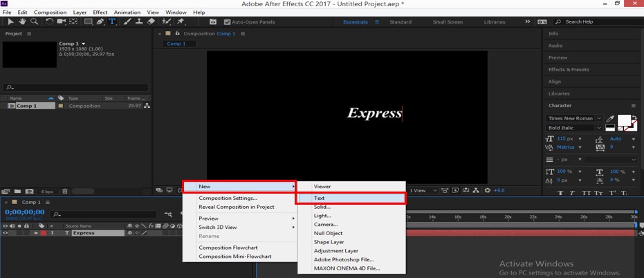The image size is (644, 278).
Task: Switch to Standard workspace
Action: click(401, 22)
